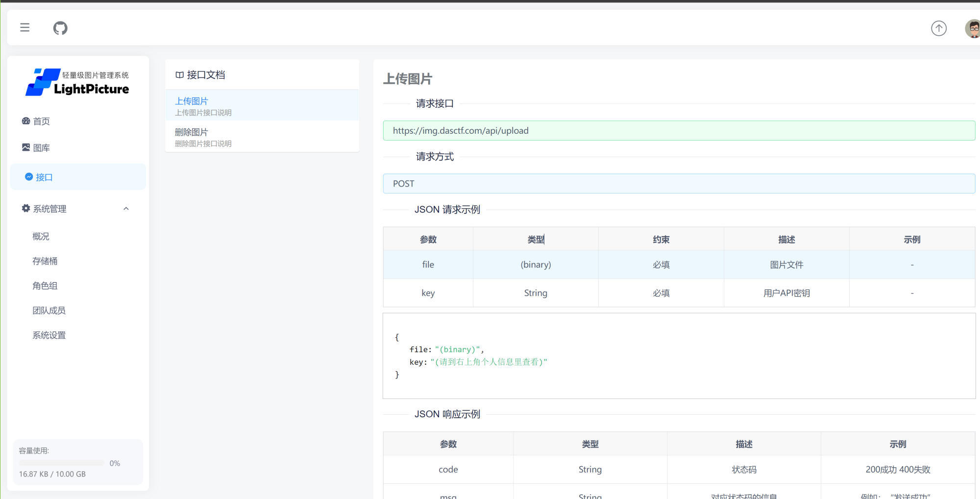Open the 概况 overview submenu item
Screen dimensions: 980x499
pyautogui.click(x=41, y=237)
